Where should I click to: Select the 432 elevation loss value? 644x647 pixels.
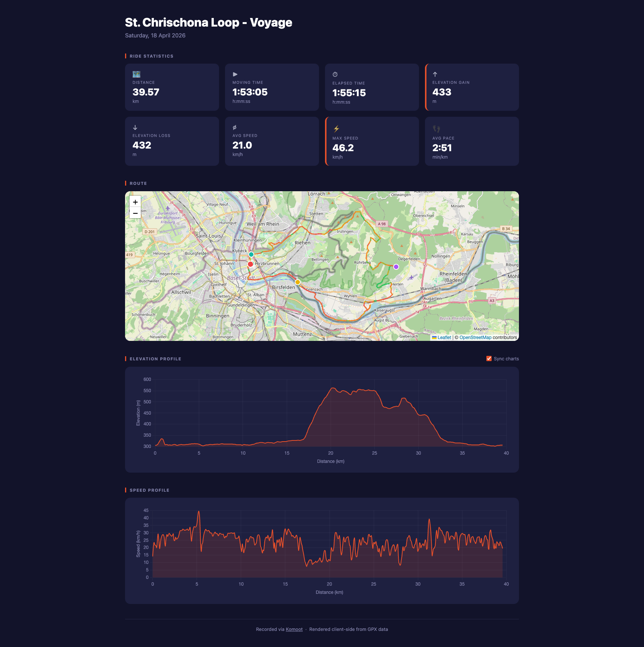click(x=142, y=145)
